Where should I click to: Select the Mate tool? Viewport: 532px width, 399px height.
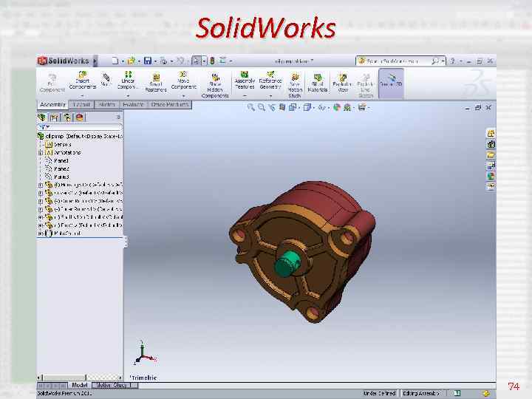click(x=106, y=80)
